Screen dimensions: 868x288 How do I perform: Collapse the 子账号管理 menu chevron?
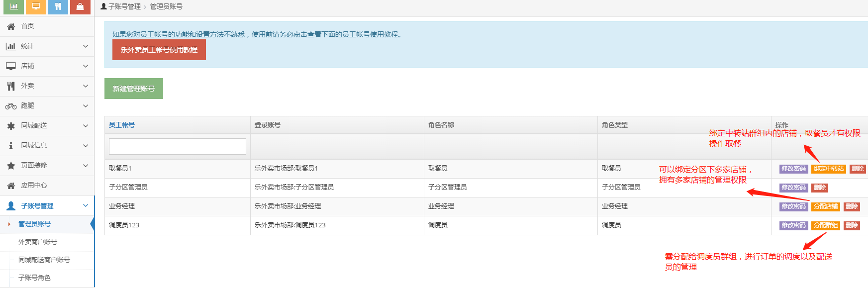86,205
